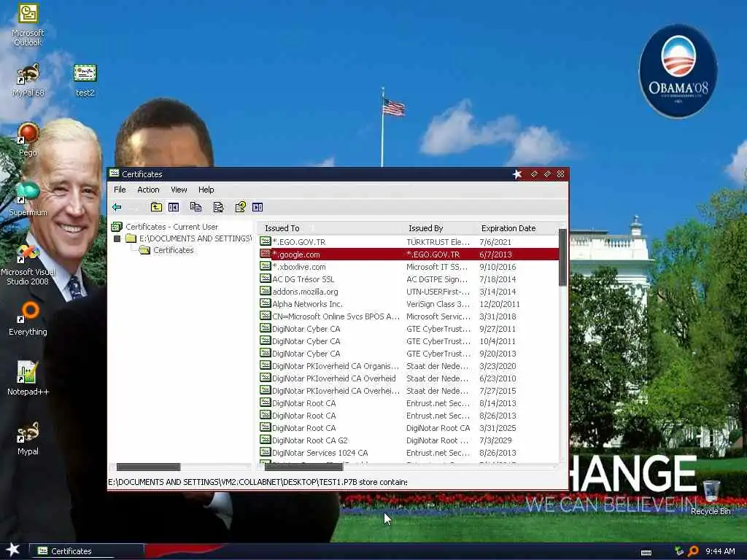747x560 pixels.
Task: Click the Export List toolbar icon
Action: coord(218,207)
